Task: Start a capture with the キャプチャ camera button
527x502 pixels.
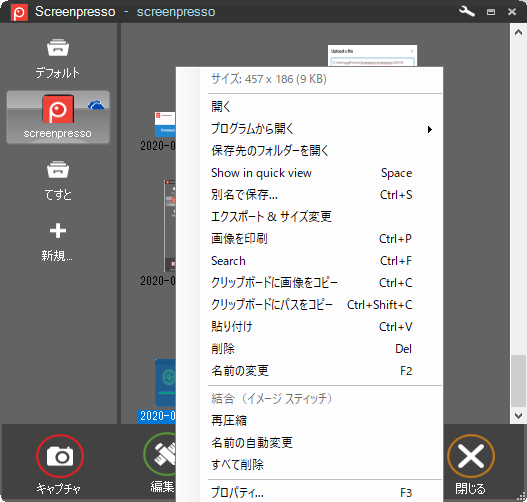Action: [59, 464]
